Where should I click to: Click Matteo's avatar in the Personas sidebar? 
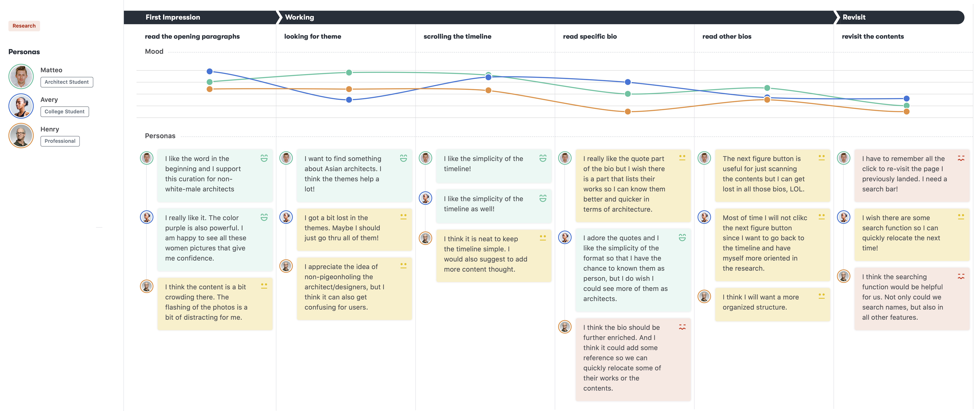point(21,76)
